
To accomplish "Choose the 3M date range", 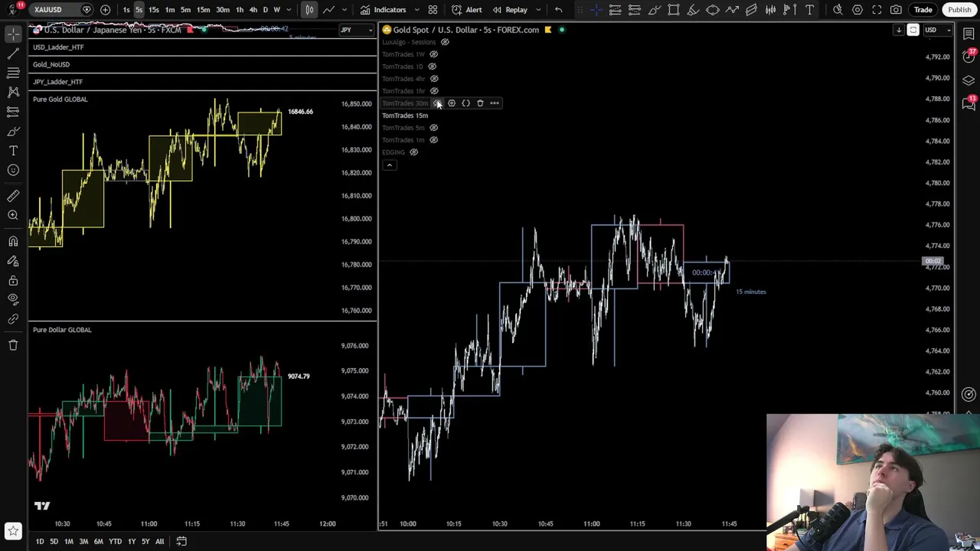I will click(x=83, y=541).
